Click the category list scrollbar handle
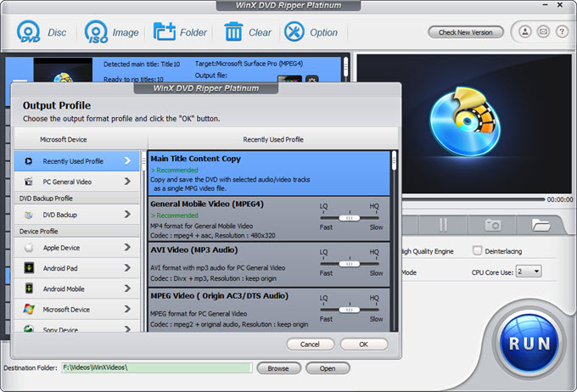This screenshot has width=577, height=392. coord(143,161)
